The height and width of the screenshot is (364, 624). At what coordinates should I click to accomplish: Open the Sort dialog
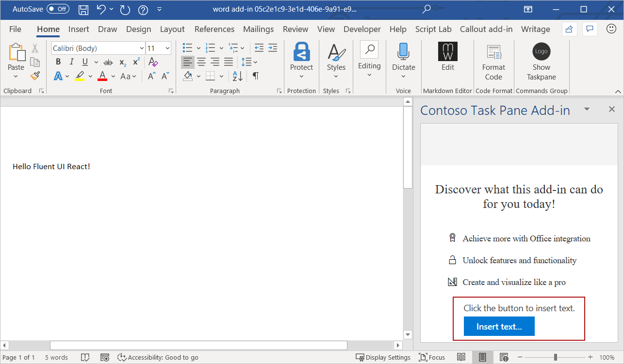point(237,76)
